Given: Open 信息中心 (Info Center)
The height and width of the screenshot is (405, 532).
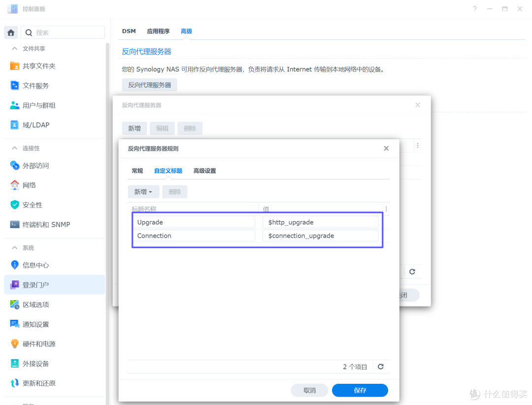Looking at the screenshot, I should (39, 265).
